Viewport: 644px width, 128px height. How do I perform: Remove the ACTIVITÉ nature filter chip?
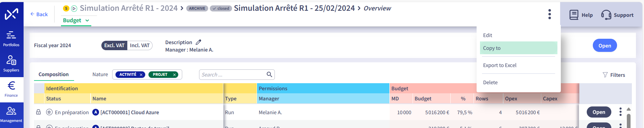141,75
